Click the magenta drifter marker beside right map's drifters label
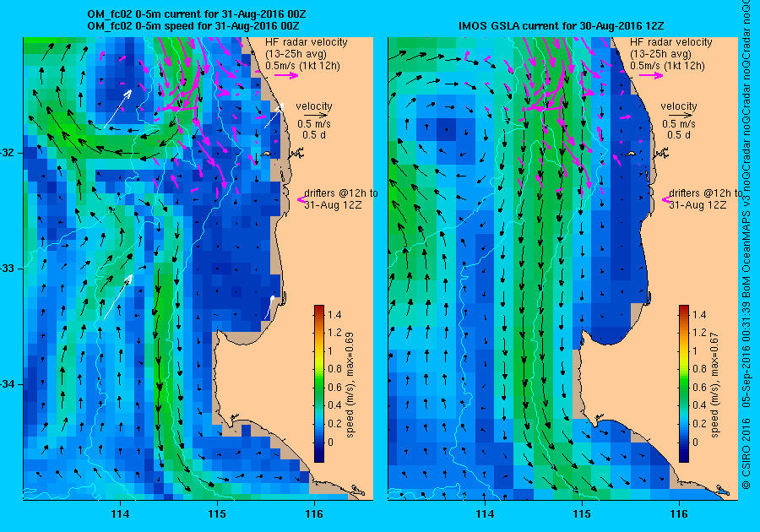Screen dimensions: 760x532 pos(665,199)
